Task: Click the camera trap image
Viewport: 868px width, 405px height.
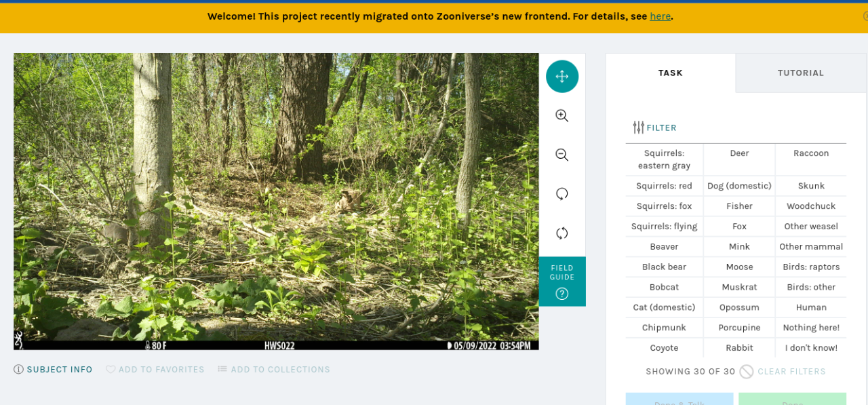Action: click(x=276, y=201)
